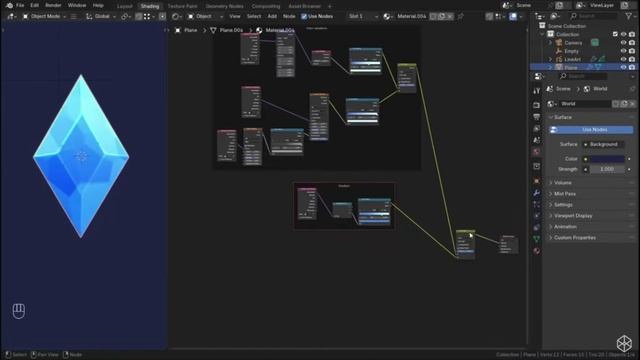Open the Scene selector icon in top bar
The image size is (640, 360).
[507, 6]
